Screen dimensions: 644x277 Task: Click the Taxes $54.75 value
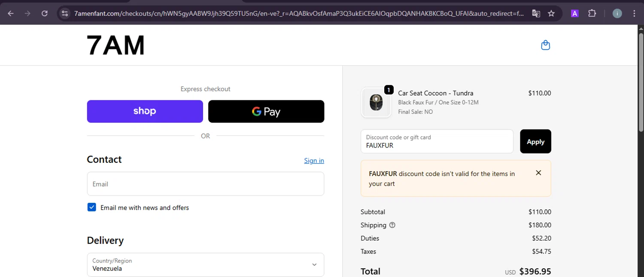click(541, 252)
